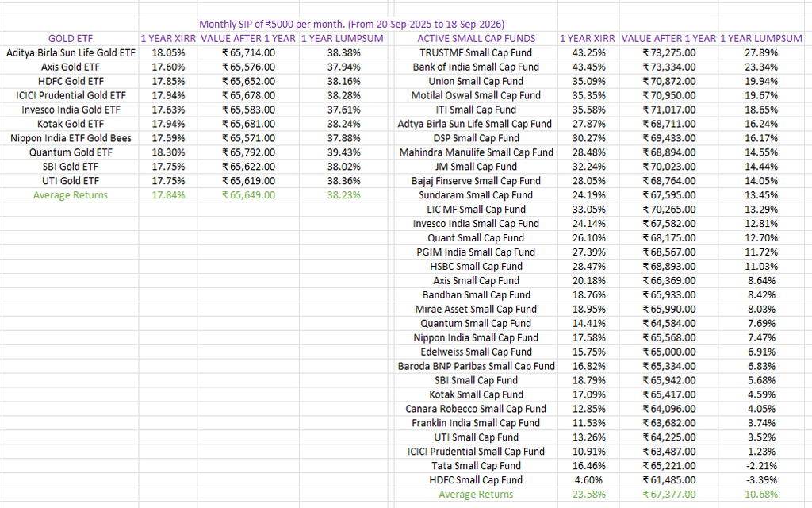
Task: Select PGIM India Small Cap Fund cell
Action: coord(476,252)
